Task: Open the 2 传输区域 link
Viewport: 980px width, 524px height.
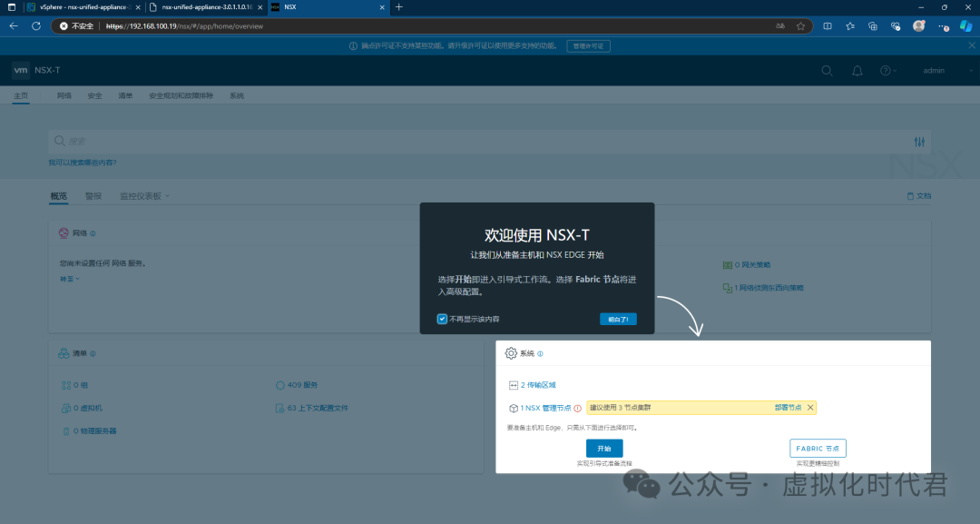Action: [x=538, y=385]
